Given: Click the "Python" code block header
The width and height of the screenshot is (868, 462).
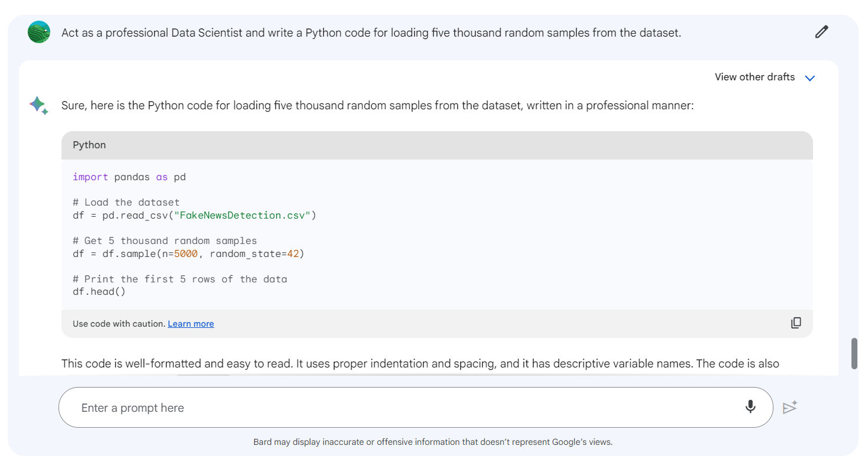Looking at the screenshot, I should point(89,145).
